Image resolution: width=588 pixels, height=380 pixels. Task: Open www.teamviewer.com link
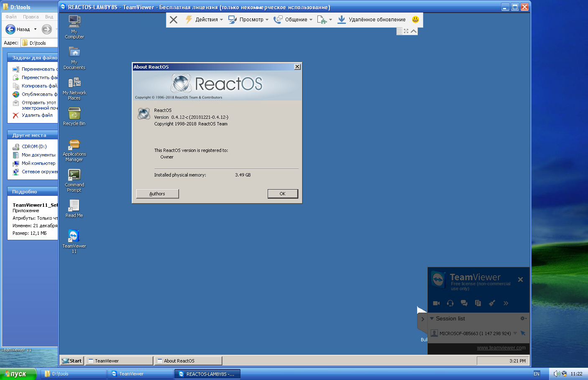tap(501, 348)
